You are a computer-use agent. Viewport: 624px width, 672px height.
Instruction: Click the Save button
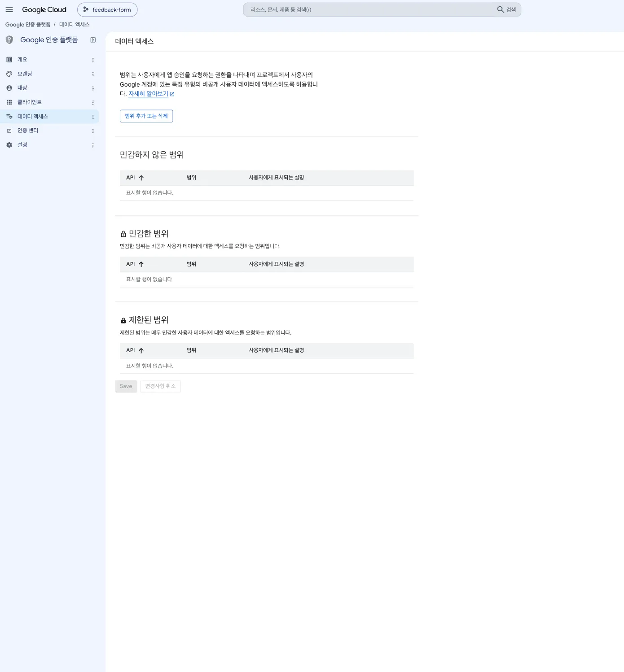126,386
